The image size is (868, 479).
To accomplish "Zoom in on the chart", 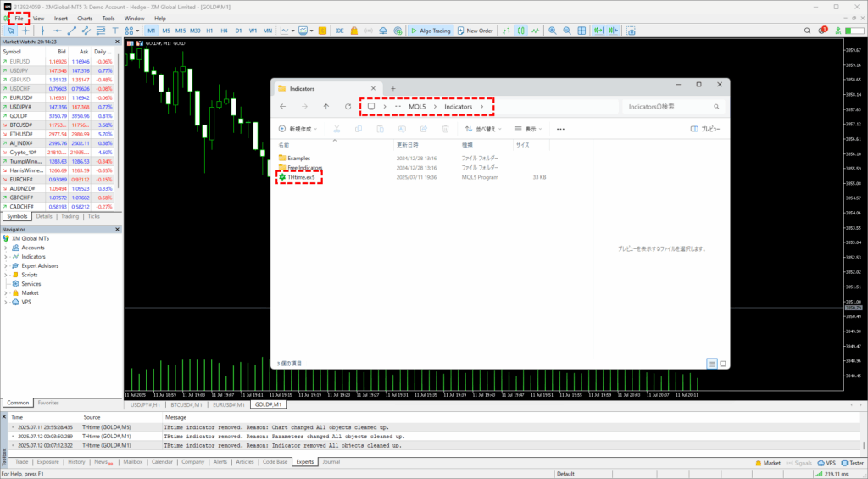I will pyautogui.click(x=553, y=31).
